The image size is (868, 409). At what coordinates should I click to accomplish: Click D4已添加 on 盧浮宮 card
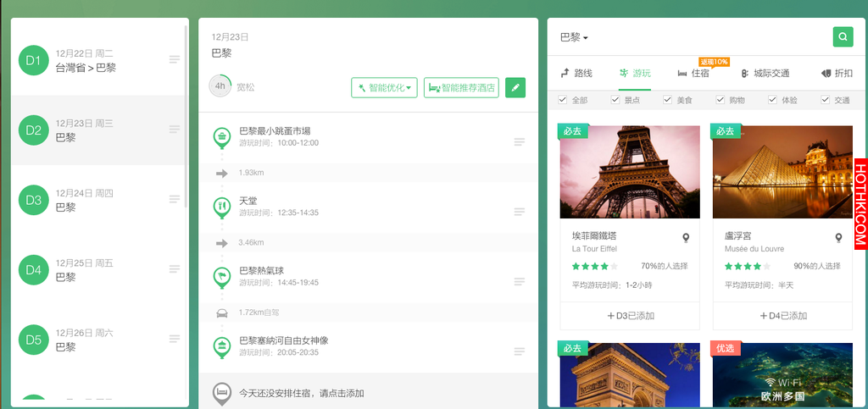coord(782,316)
